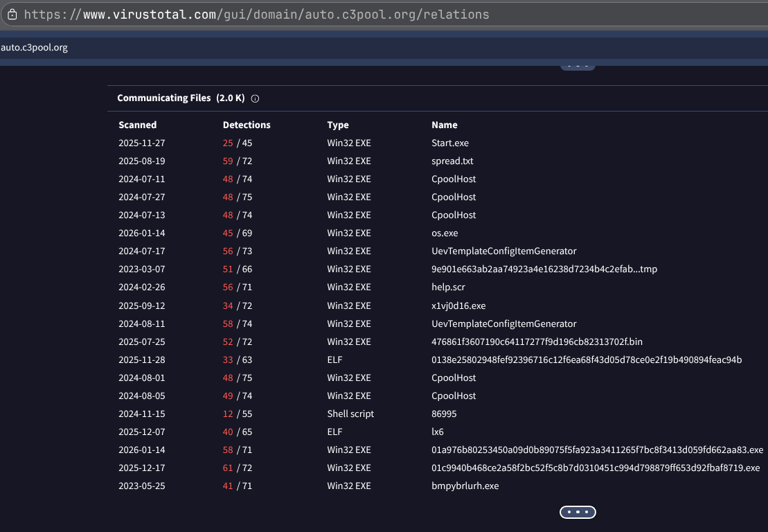
Task: Open UevTemplateConfigItemGenerator scanned 2024-07-17
Action: pyautogui.click(x=504, y=251)
